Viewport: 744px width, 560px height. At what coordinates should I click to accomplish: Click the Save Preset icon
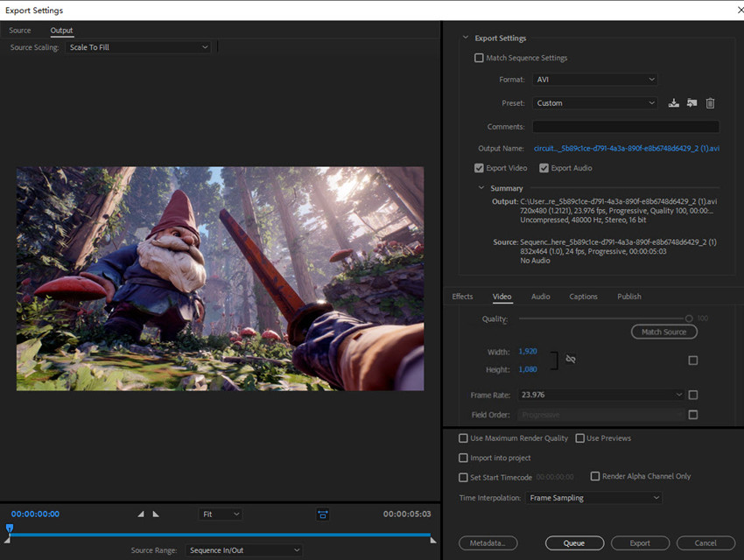[673, 103]
